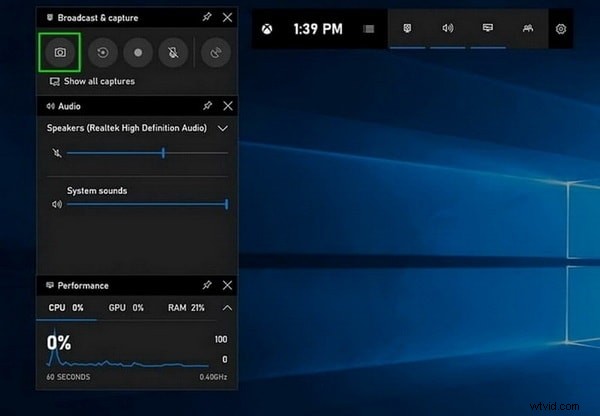Click the Broadcast & capture widget title
600x416 pixels.
click(x=98, y=18)
